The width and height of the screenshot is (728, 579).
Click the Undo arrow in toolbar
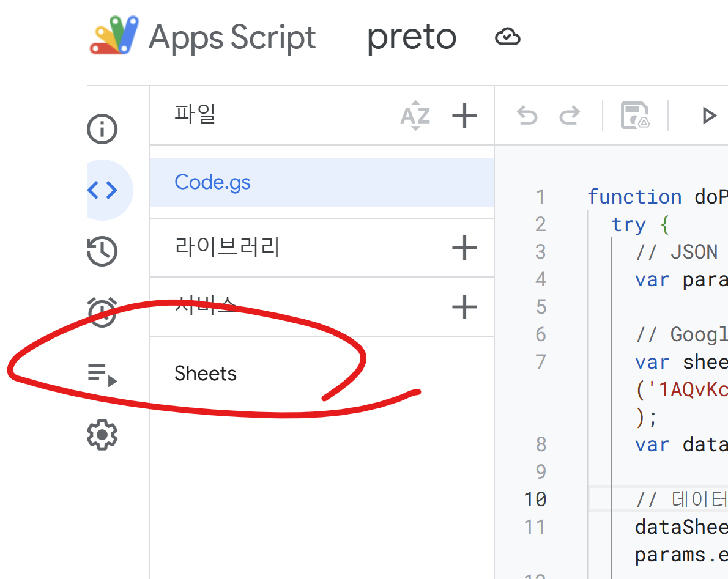point(527,116)
